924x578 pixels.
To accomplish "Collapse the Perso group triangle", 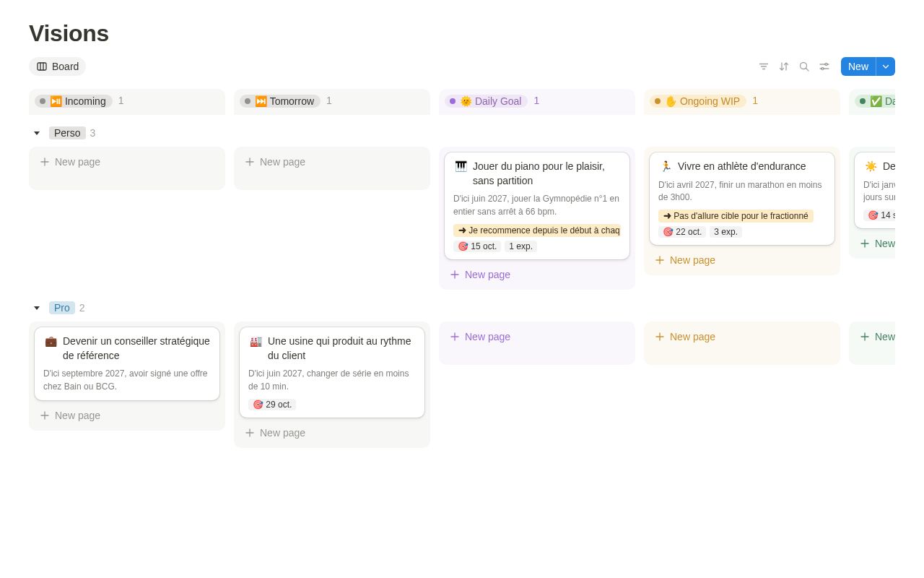I will click(37, 133).
